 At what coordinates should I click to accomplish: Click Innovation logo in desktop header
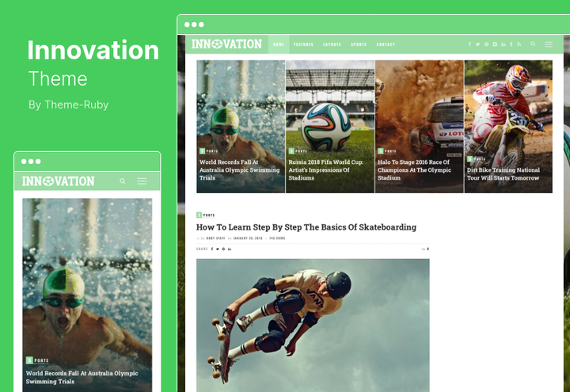(226, 44)
